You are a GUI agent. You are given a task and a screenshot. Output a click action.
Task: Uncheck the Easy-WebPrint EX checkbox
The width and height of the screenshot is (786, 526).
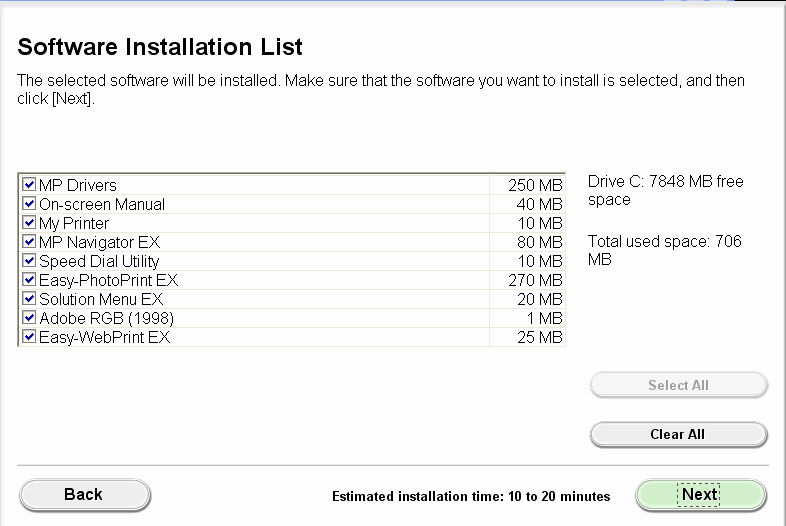pos(29,336)
